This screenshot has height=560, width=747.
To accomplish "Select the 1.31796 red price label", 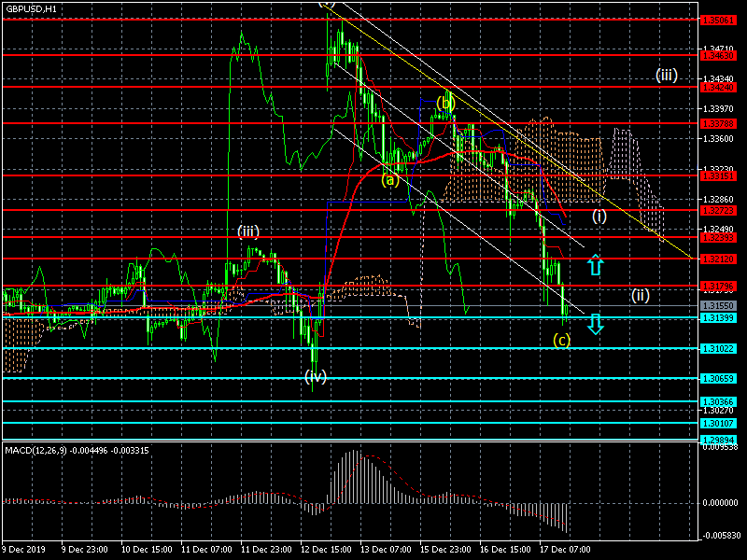I will pyautogui.click(x=718, y=286).
